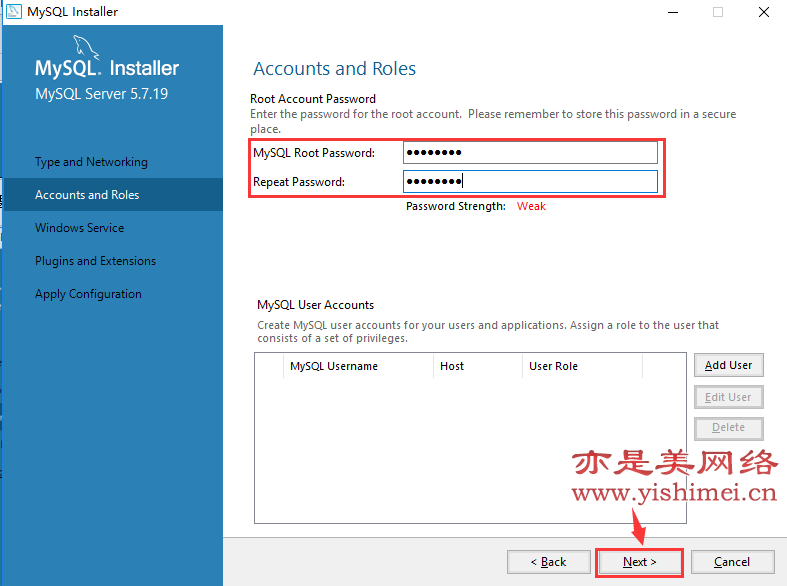Close the MySQL Installer window
Image resolution: width=787 pixels, height=586 pixels.
(x=763, y=12)
